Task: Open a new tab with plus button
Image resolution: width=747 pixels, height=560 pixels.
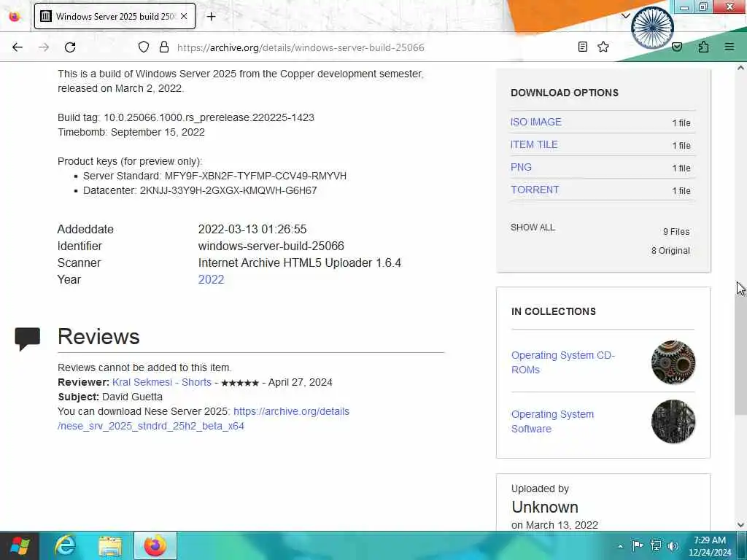Action: click(211, 16)
